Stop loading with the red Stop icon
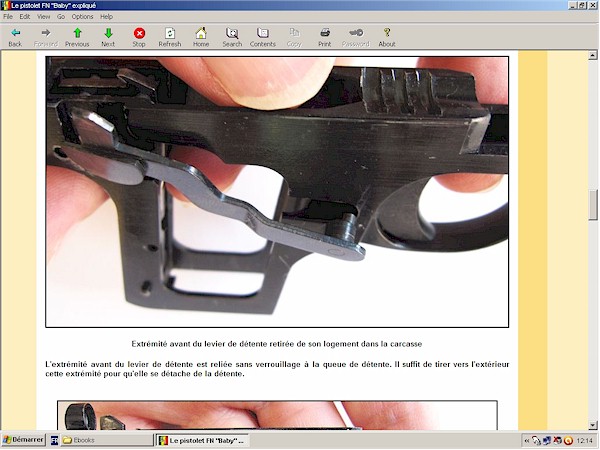Screen dimensions: 600x450 [x=139, y=38]
